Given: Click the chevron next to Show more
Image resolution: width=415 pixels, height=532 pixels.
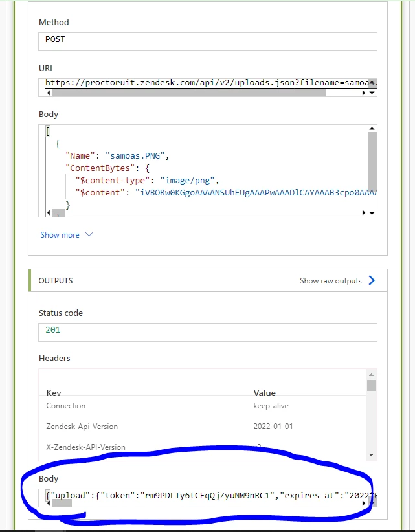Looking at the screenshot, I should point(89,234).
